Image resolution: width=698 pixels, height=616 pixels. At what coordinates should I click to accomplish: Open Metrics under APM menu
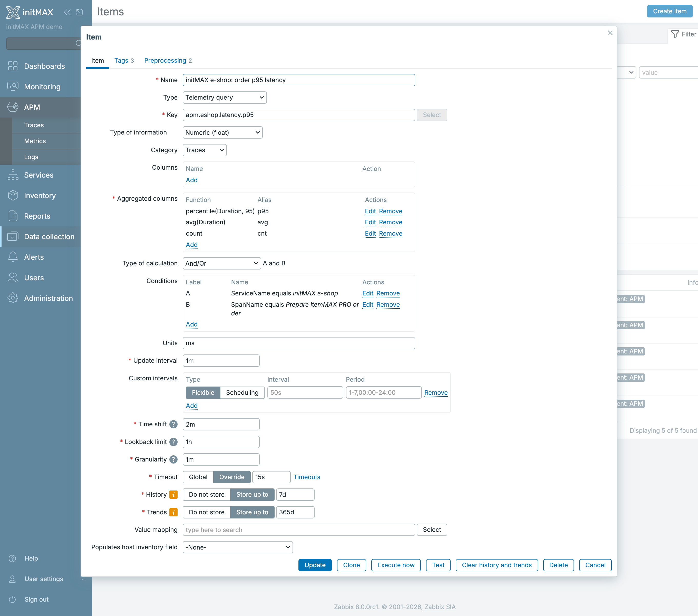click(35, 141)
